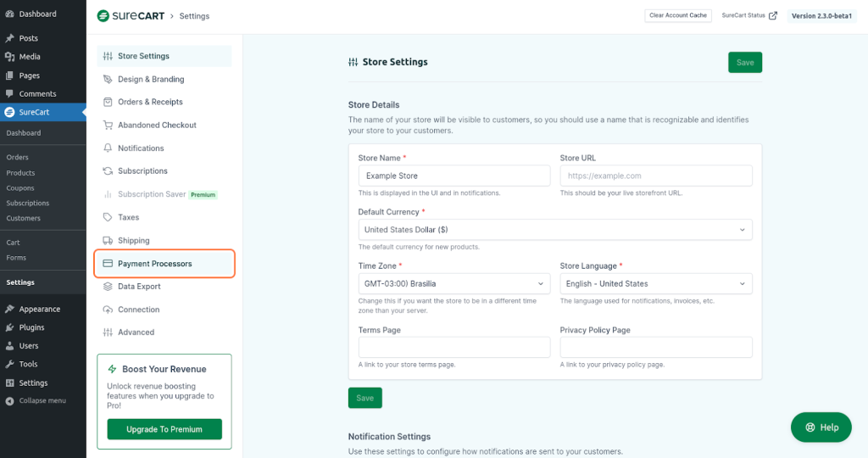Open Design & Branding settings
The image size is (868, 458).
point(164,79)
